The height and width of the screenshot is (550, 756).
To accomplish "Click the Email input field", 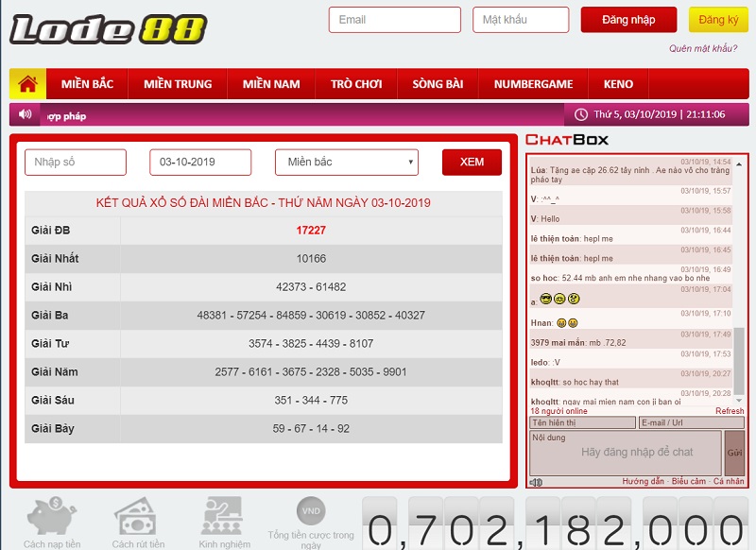I will (395, 20).
